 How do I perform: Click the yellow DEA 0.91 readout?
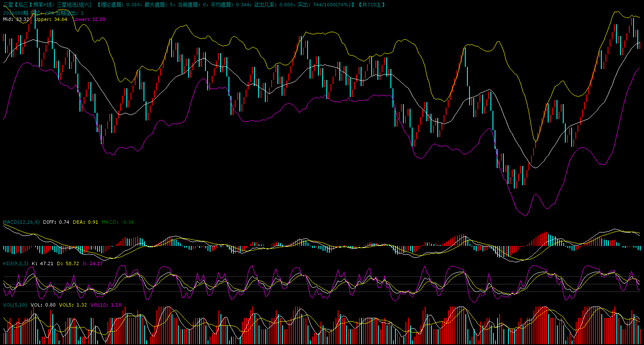[85, 222]
